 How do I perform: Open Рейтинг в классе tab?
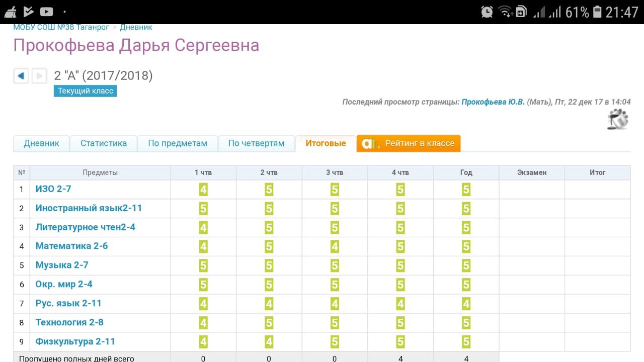pyautogui.click(x=409, y=143)
